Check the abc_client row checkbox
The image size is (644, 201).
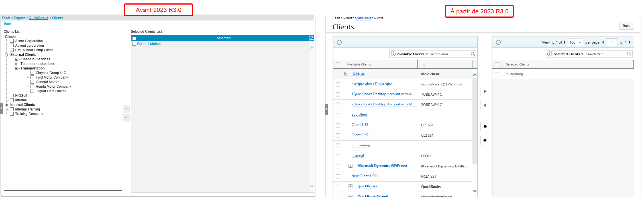338,115
